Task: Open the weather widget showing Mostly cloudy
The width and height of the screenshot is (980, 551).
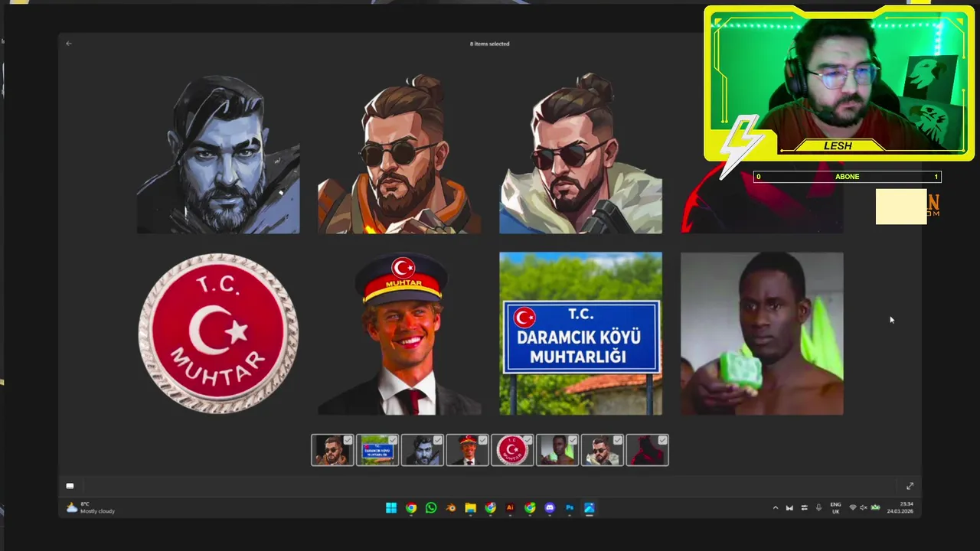Action: pyautogui.click(x=91, y=508)
